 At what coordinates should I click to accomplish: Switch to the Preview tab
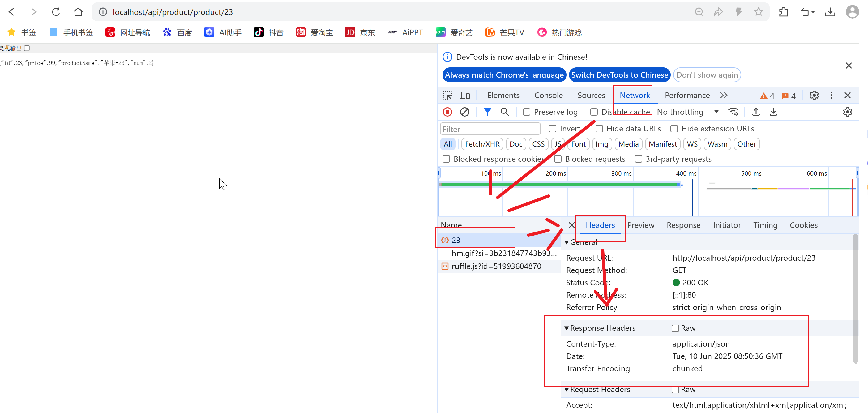(x=640, y=225)
